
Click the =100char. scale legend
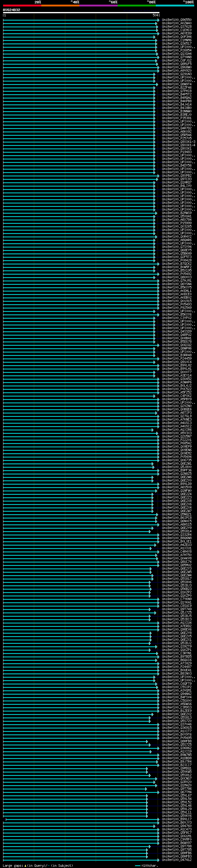(147, 865)
